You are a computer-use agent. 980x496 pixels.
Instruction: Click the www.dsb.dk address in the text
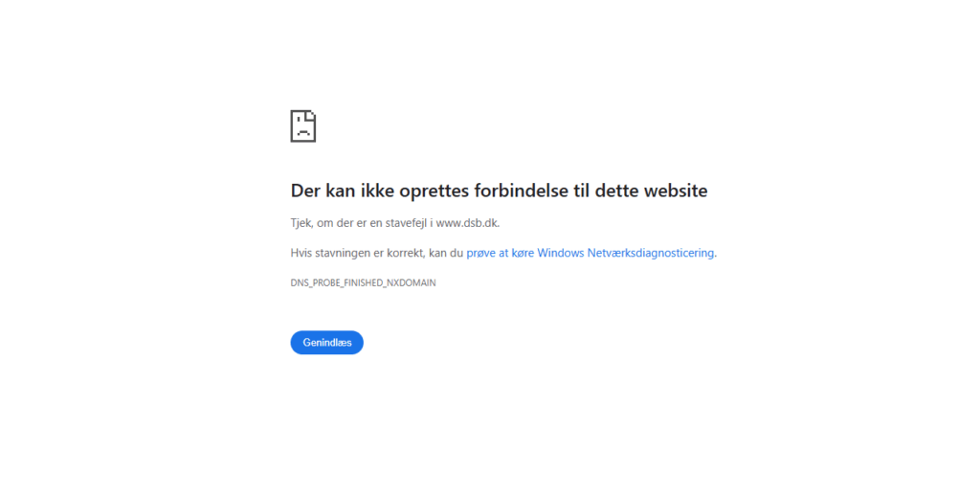pos(467,223)
